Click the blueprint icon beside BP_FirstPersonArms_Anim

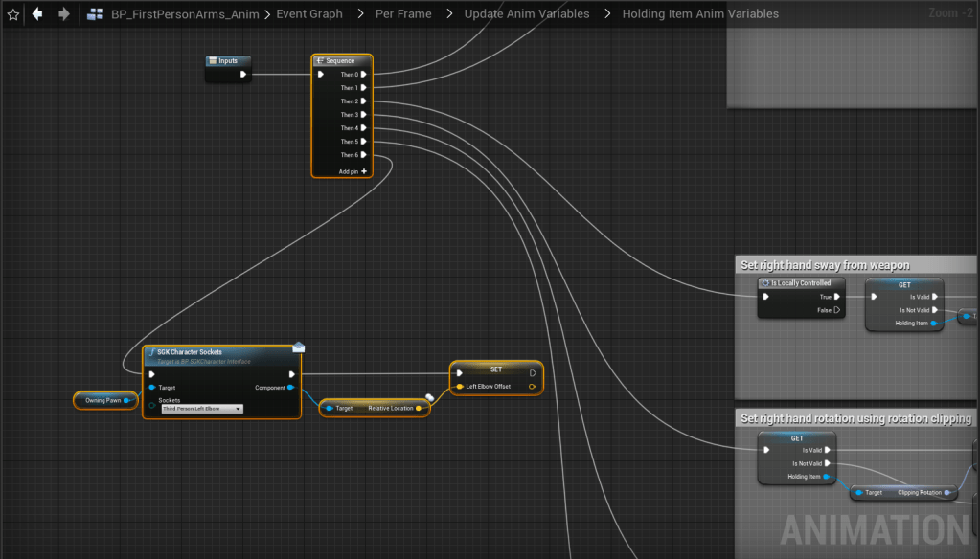coord(95,14)
